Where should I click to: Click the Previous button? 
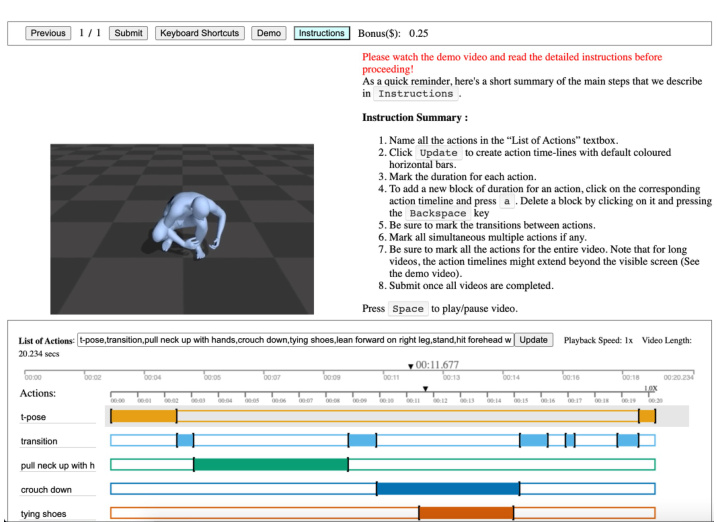tap(48, 33)
